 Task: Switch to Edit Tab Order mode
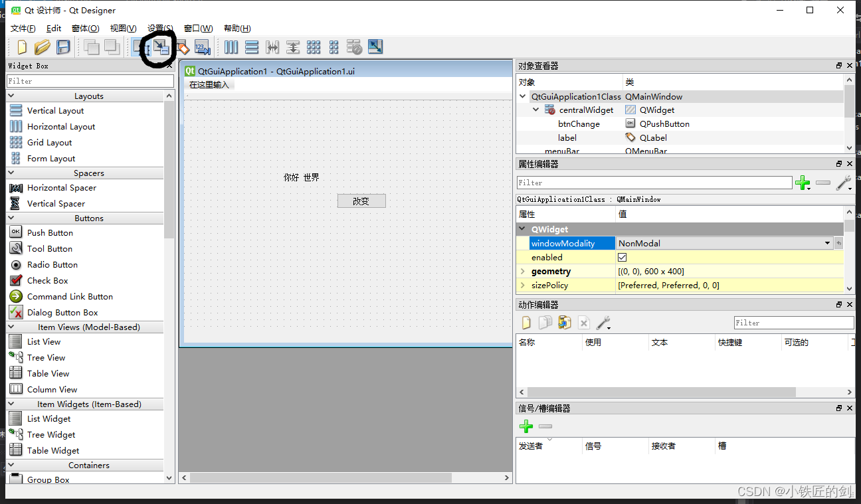point(203,46)
